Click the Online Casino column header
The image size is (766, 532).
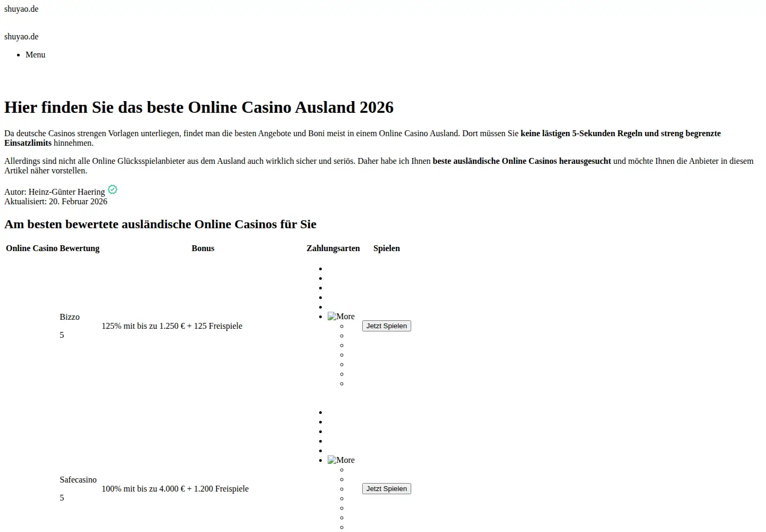(32, 248)
